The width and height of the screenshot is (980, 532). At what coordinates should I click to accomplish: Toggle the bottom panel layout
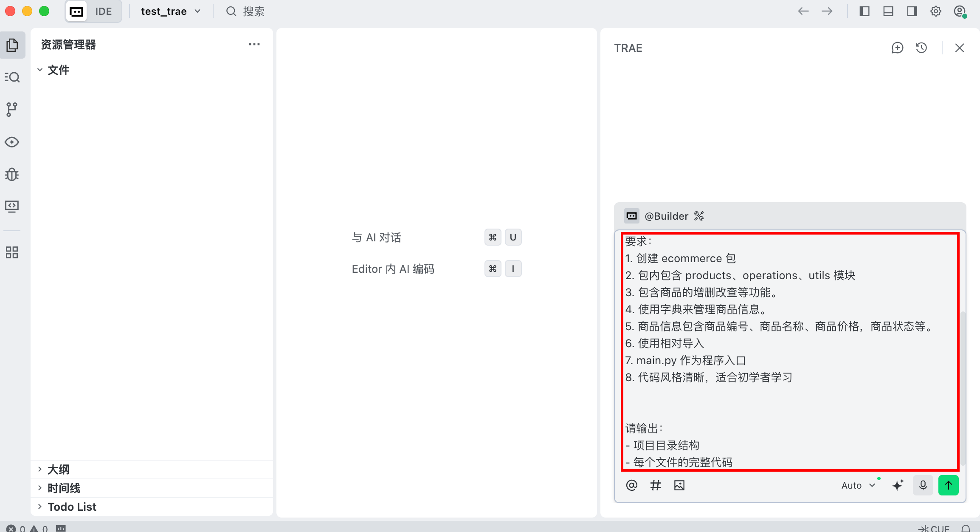coord(888,11)
